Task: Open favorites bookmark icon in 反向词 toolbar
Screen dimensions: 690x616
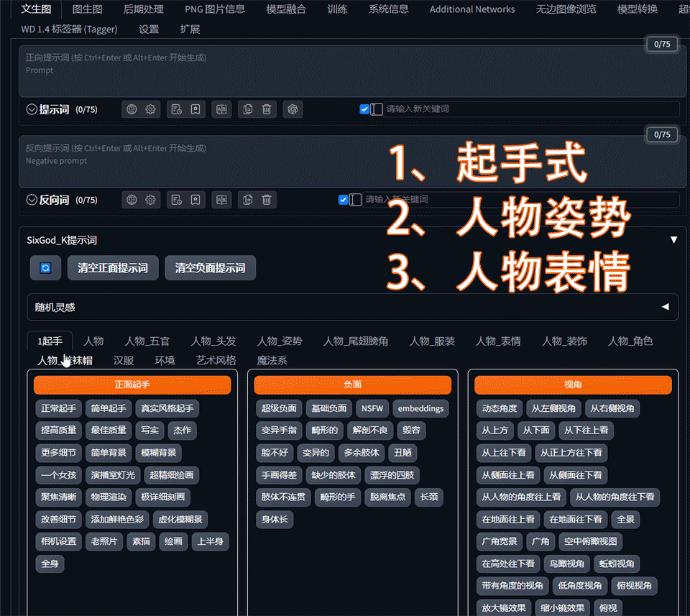Action: 195,200
